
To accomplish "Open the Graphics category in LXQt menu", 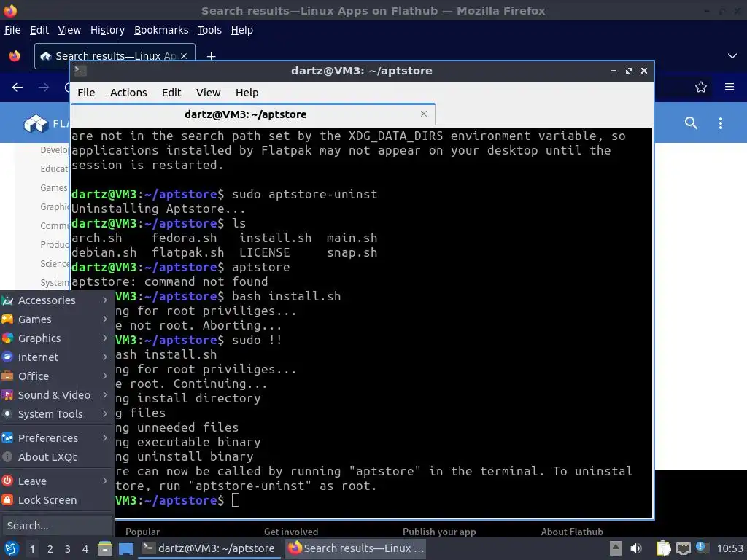I will (56, 338).
